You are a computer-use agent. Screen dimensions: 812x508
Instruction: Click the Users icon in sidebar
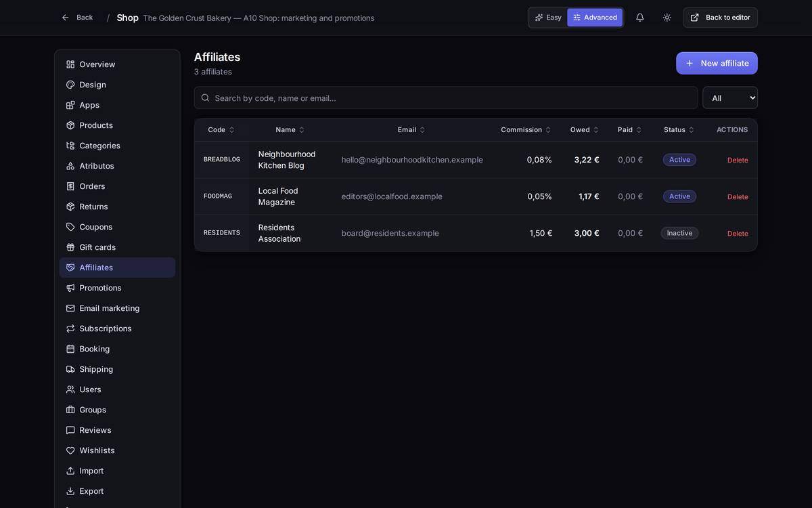[70, 389]
